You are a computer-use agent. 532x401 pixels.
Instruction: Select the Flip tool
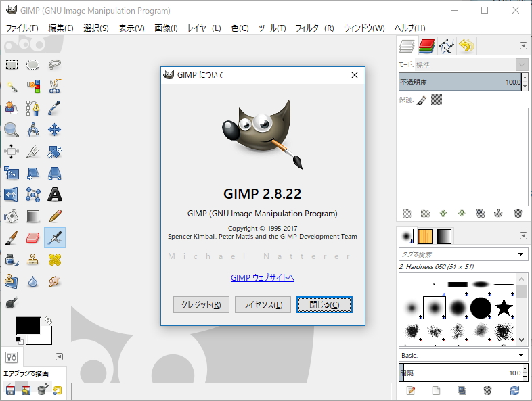coord(12,195)
